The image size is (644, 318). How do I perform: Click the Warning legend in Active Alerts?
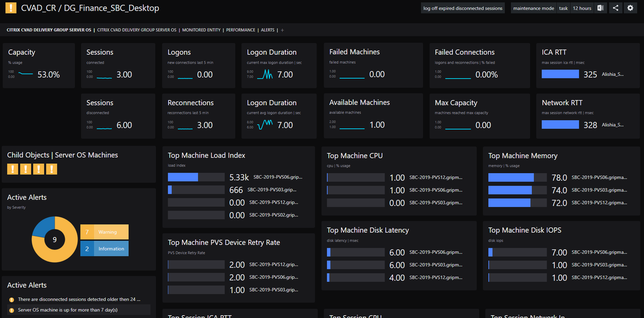pos(105,232)
